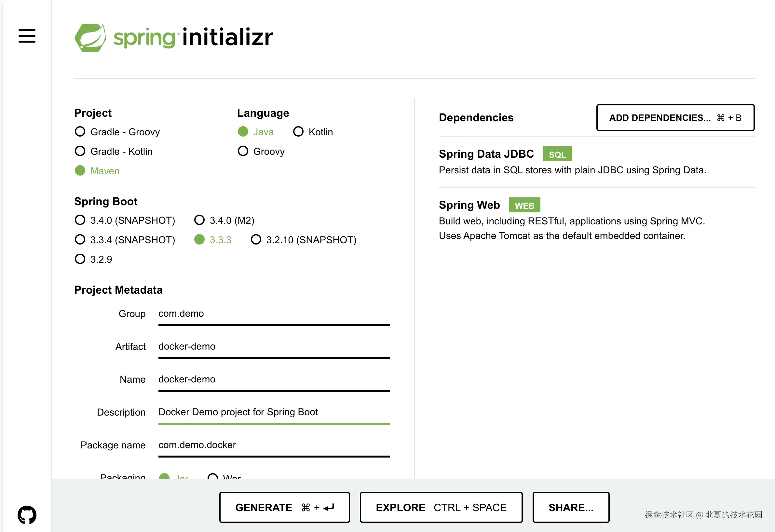Screen dimensions: 775x532
Task: Select Gradle - Kotlin project option
Action: click(80, 151)
